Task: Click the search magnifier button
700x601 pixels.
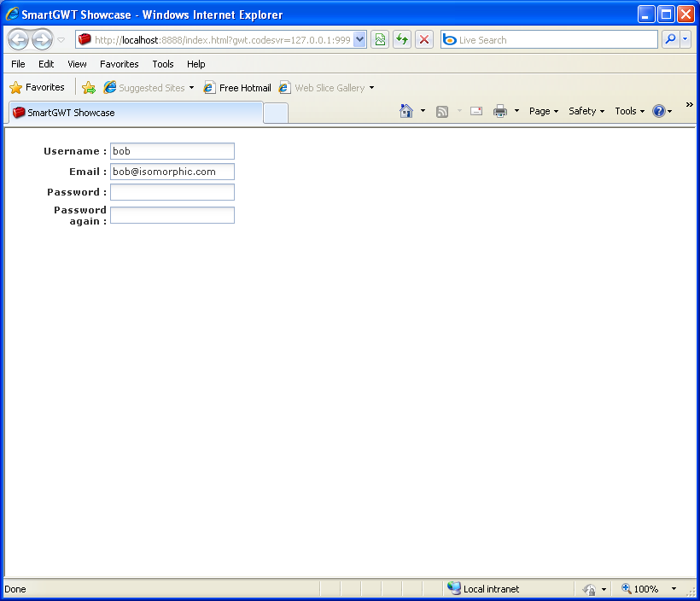Action: [x=670, y=40]
